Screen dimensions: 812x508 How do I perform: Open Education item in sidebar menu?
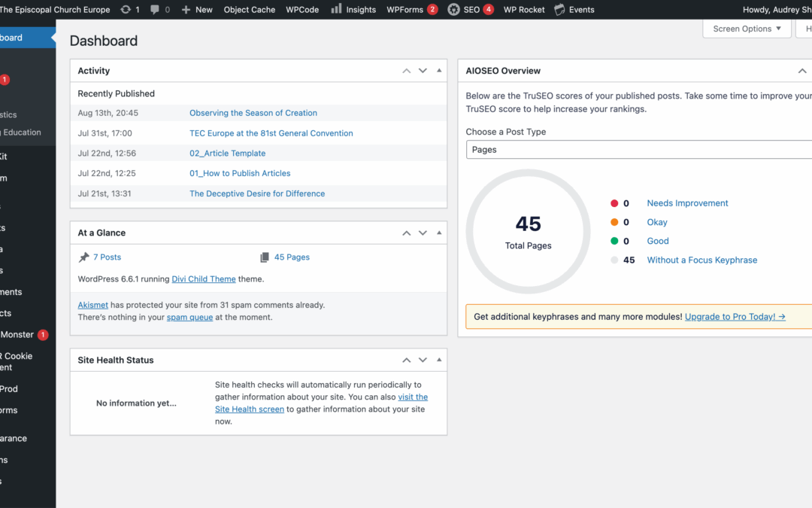point(22,132)
